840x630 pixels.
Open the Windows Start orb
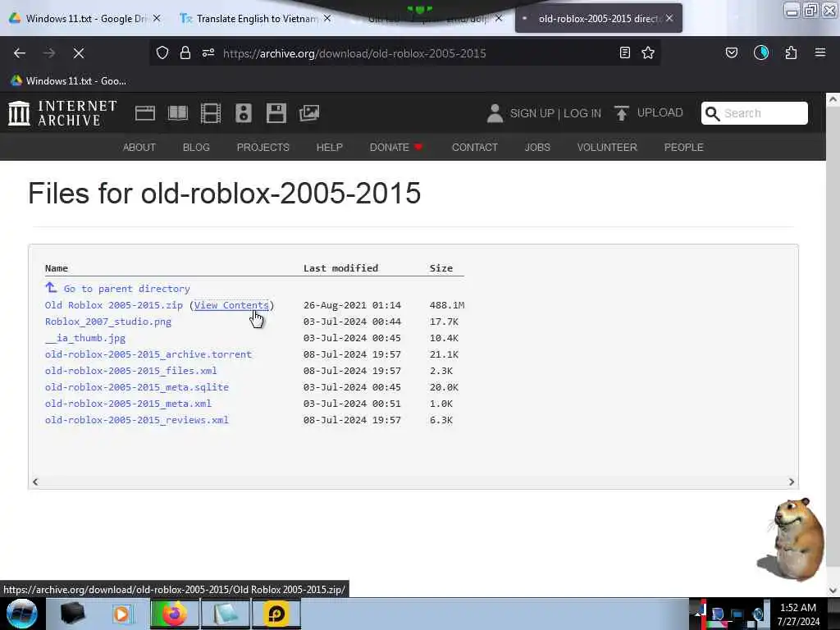(x=22, y=614)
